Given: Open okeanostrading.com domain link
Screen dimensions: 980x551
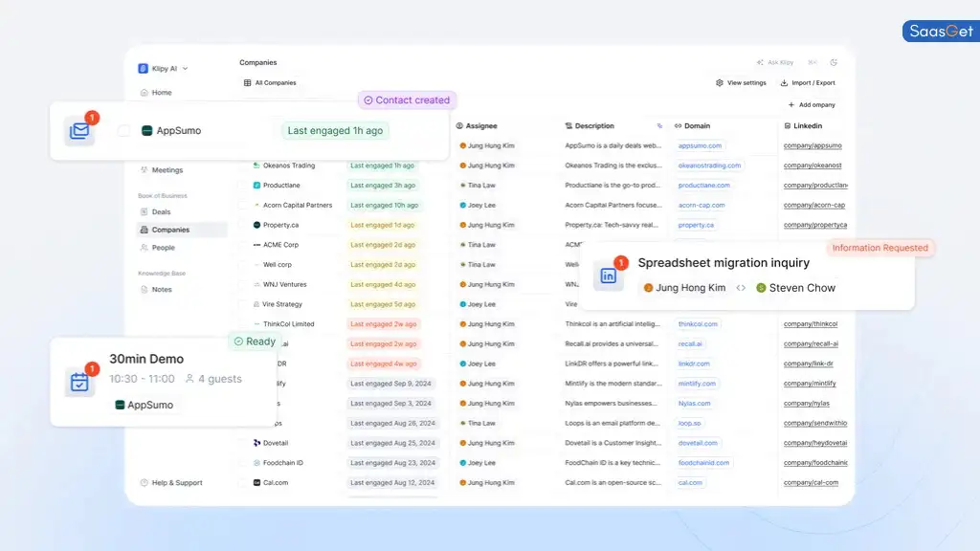Looking at the screenshot, I should tap(709, 165).
